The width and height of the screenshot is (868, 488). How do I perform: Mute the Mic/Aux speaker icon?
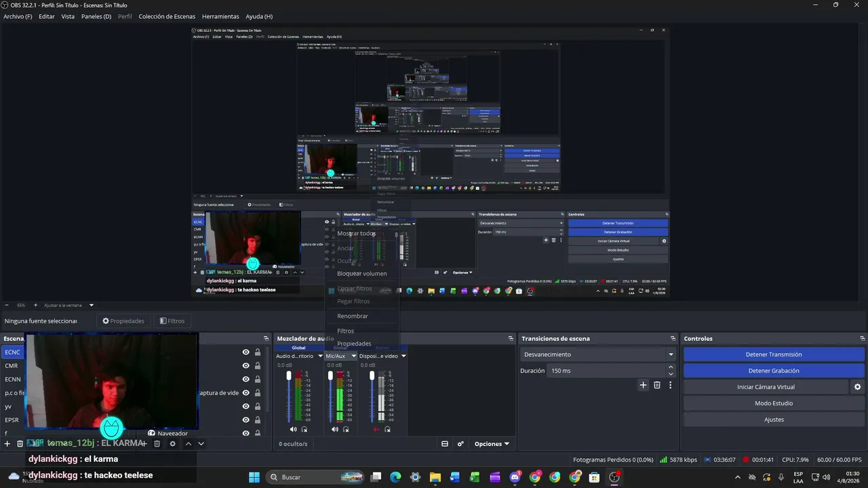(334, 429)
